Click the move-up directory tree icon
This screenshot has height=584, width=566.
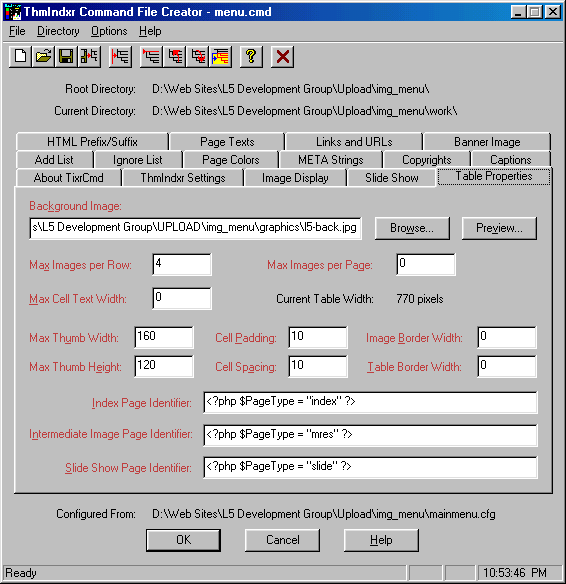point(175,57)
